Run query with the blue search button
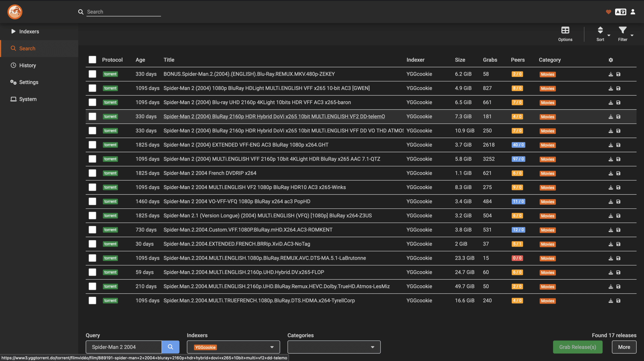 point(170,347)
